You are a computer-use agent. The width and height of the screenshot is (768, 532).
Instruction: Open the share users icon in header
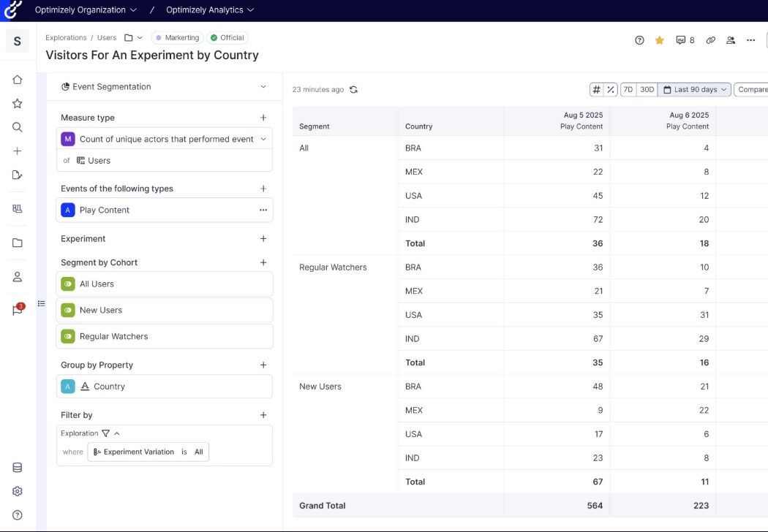coord(730,40)
